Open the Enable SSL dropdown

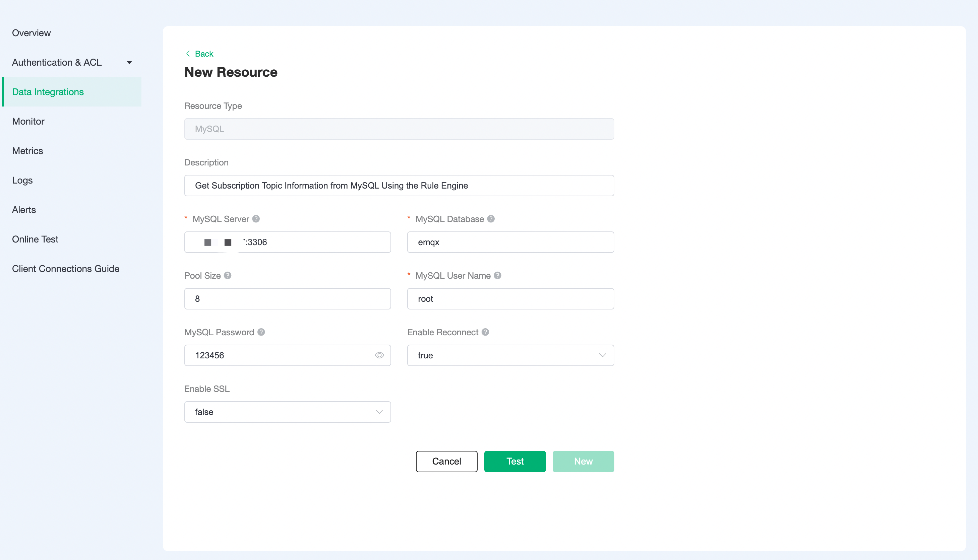379,412
